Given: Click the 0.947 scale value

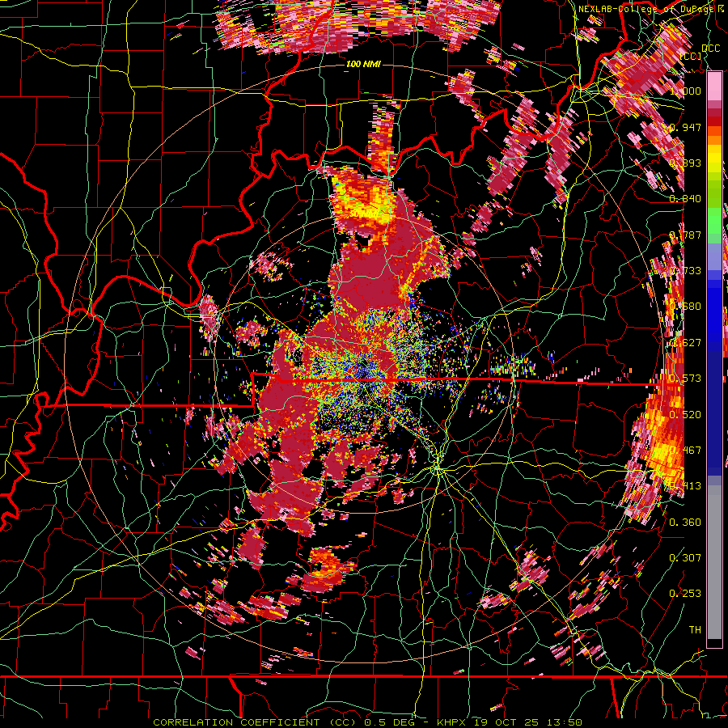Looking at the screenshot, I should pos(685,127).
